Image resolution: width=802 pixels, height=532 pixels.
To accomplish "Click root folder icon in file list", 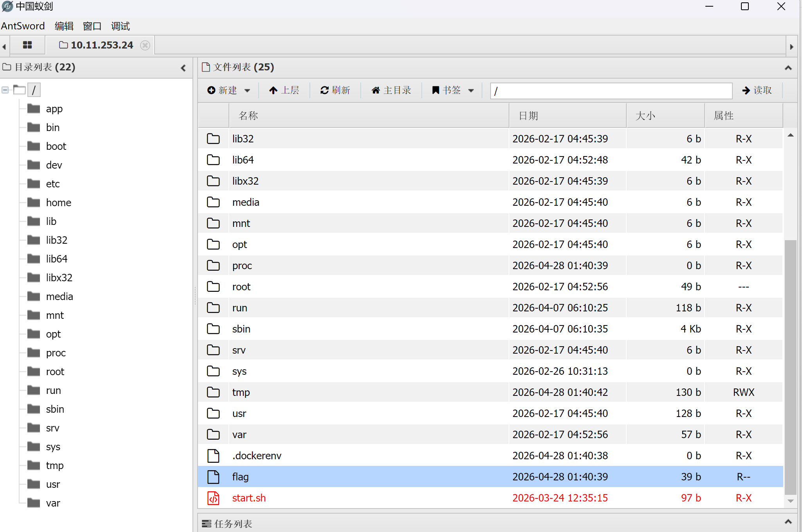I will coord(213,286).
